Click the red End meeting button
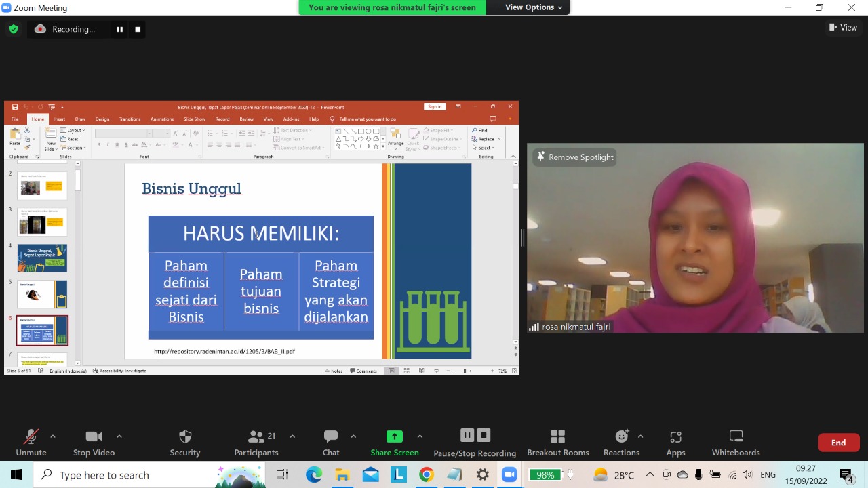This screenshot has width=868, height=488. pos(838,443)
